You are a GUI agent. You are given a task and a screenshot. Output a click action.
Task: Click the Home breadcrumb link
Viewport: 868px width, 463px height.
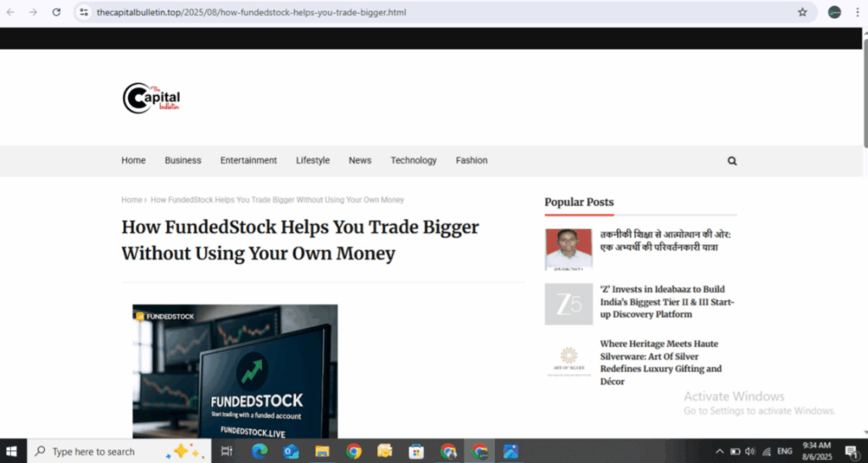pos(131,200)
